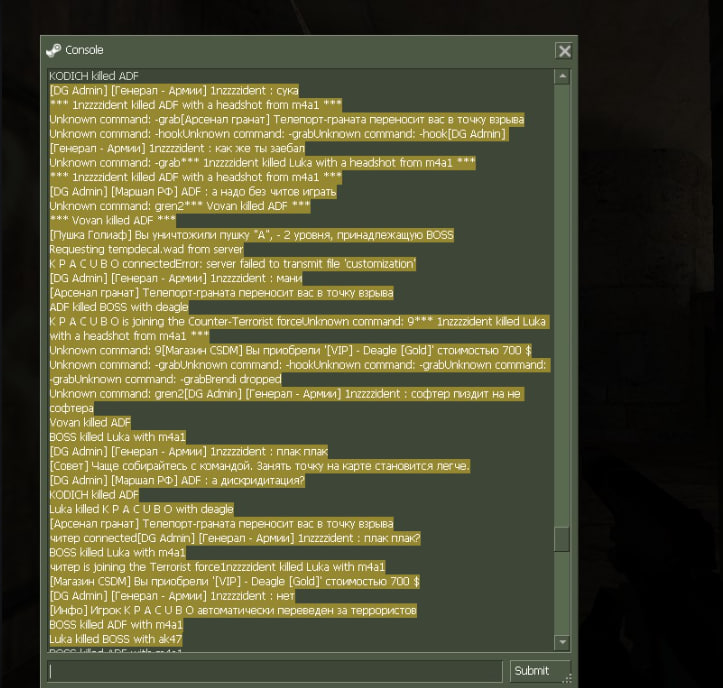Click the 'Vovan killed ADF' line without asterisks

(x=90, y=422)
